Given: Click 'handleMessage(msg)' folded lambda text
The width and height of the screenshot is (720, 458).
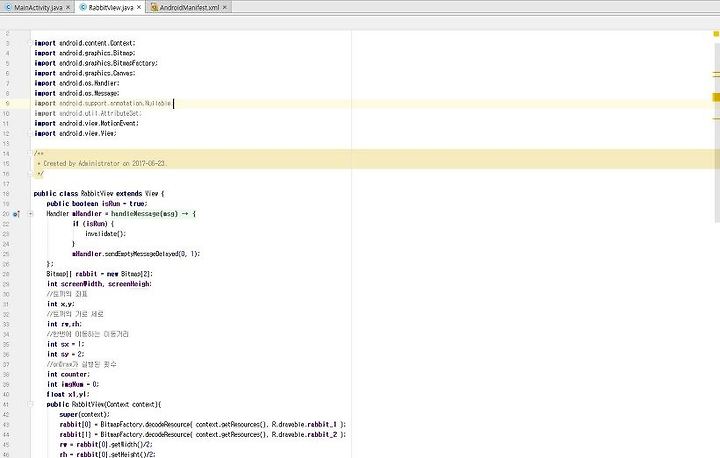Looking at the screenshot, I should pos(144,214).
